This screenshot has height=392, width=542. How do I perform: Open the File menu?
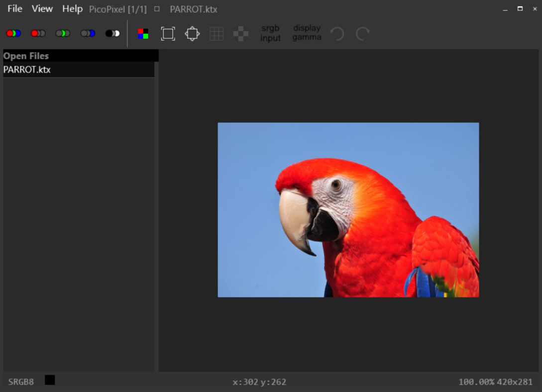click(x=15, y=9)
